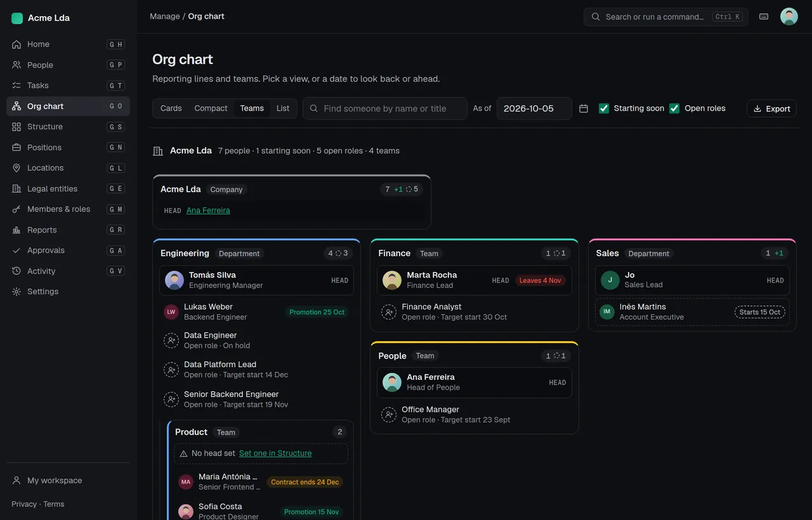The height and width of the screenshot is (520, 812).
Task: Open the Privacy link
Action: point(24,504)
